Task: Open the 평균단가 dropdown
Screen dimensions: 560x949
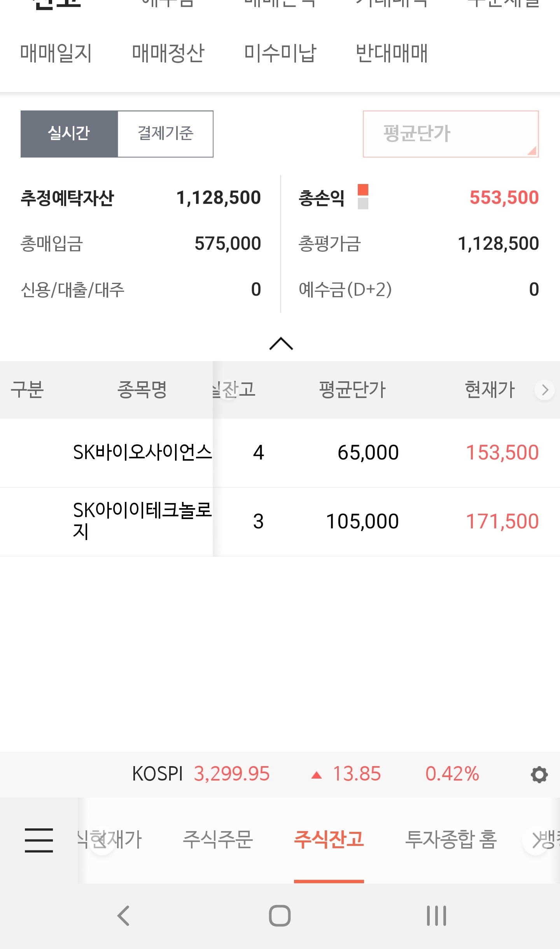Action: [x=451, y=134]
